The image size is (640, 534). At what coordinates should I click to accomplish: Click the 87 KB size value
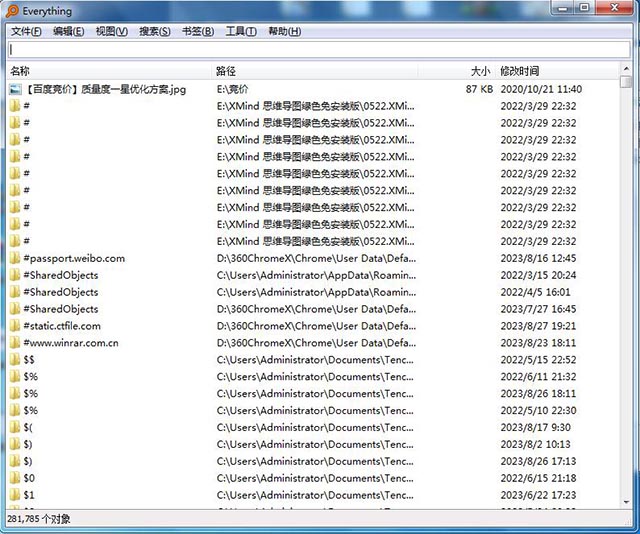pyautogui.click(x=480, y=89)
